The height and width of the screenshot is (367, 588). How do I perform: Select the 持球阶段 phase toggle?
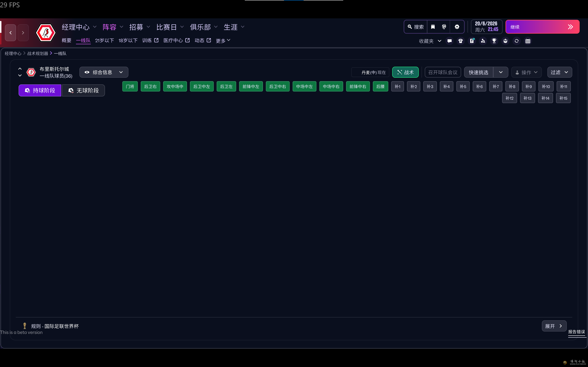[40, 91]
